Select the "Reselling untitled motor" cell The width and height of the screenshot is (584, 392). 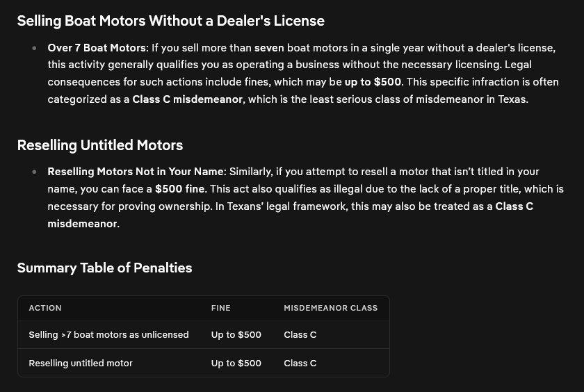(81, 363)
